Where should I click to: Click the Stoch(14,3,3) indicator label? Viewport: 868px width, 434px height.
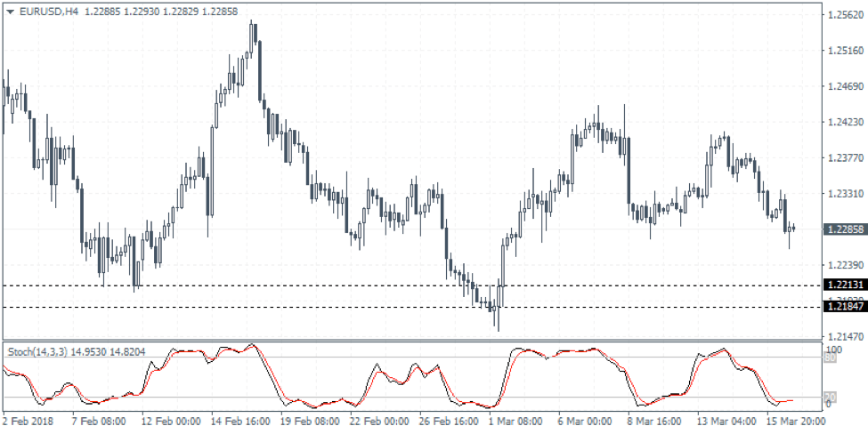click(x=37, y=351)
